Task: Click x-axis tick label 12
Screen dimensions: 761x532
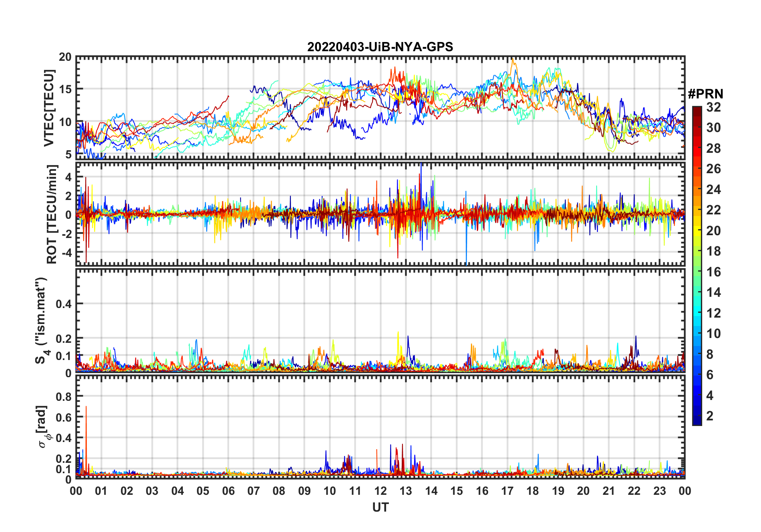Action: click(380, 491)
